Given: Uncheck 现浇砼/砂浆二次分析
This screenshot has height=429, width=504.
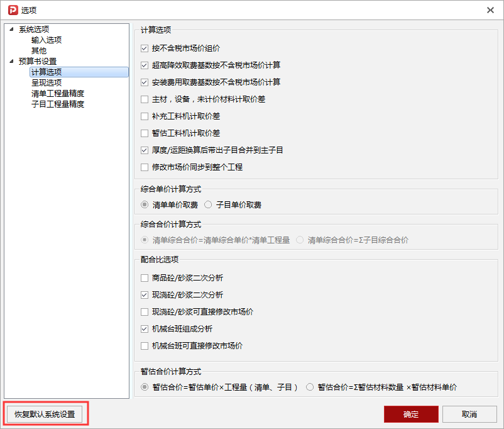Looking at the screenshot, I should click(143, 294).
